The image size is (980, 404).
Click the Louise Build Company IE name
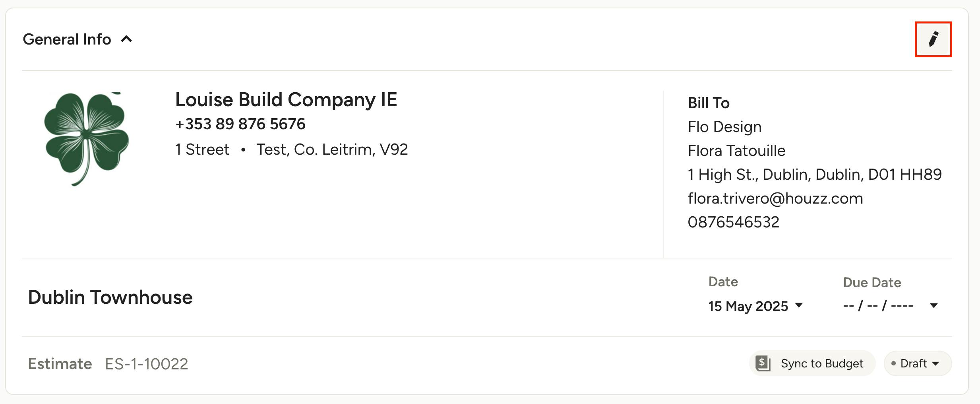coord(286,99)
